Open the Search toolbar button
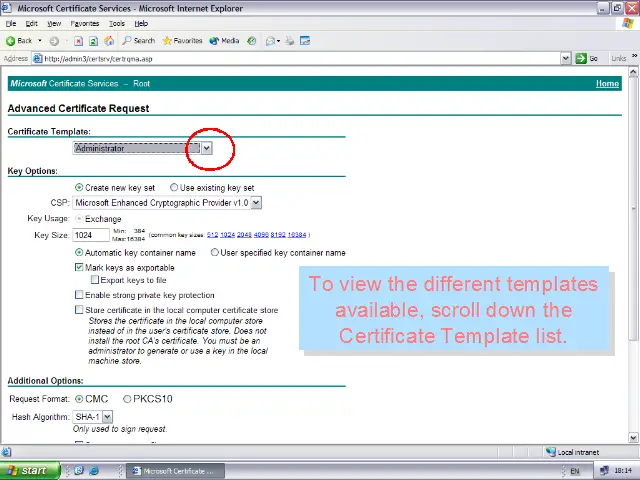This screenshot has width=640, height=480. tap(139, 41)
